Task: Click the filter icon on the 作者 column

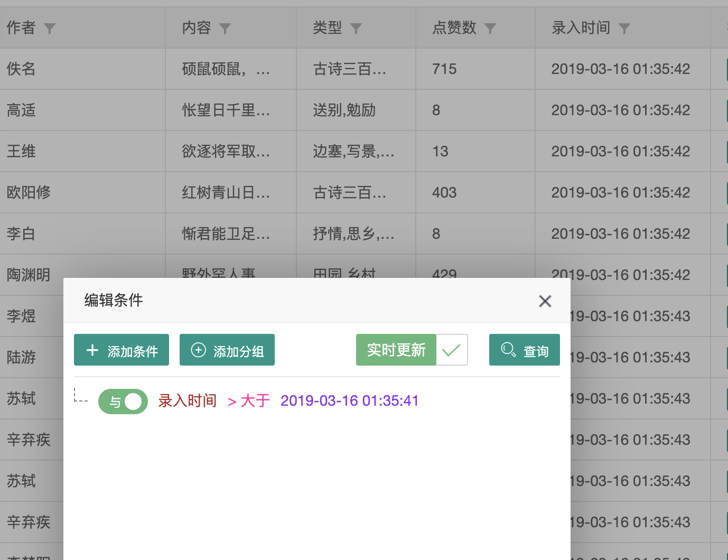Action: point(50,29)
